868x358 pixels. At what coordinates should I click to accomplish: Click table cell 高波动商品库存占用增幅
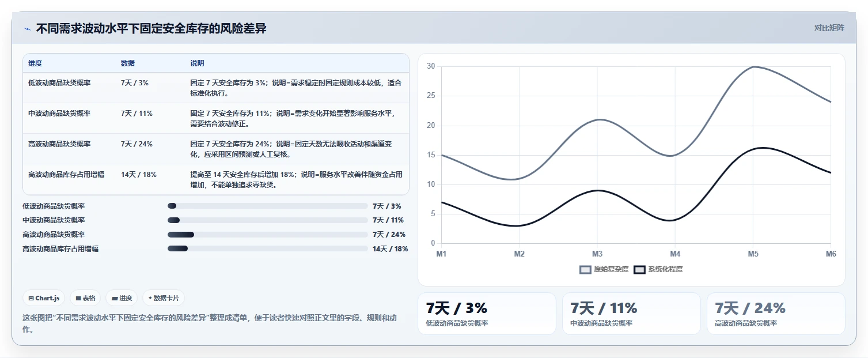(x=66, y=175)
